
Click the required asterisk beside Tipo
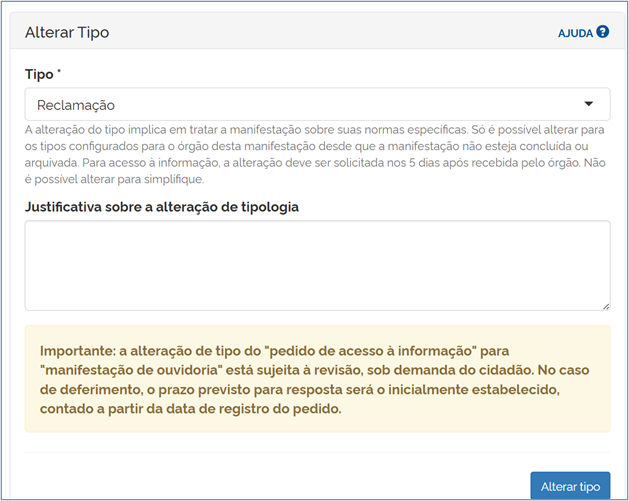pyautogui.click(x=58, y=73)
